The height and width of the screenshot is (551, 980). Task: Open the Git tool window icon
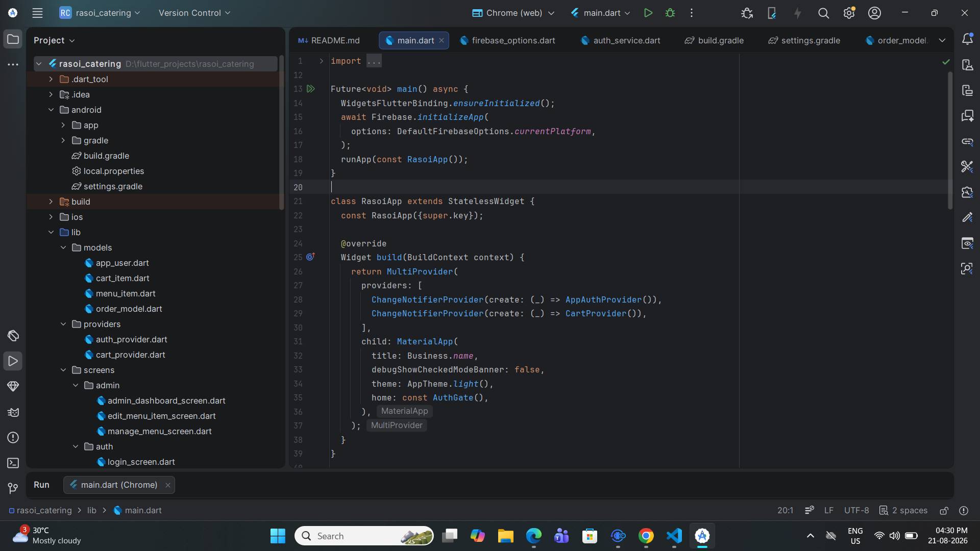coord(13,489)
